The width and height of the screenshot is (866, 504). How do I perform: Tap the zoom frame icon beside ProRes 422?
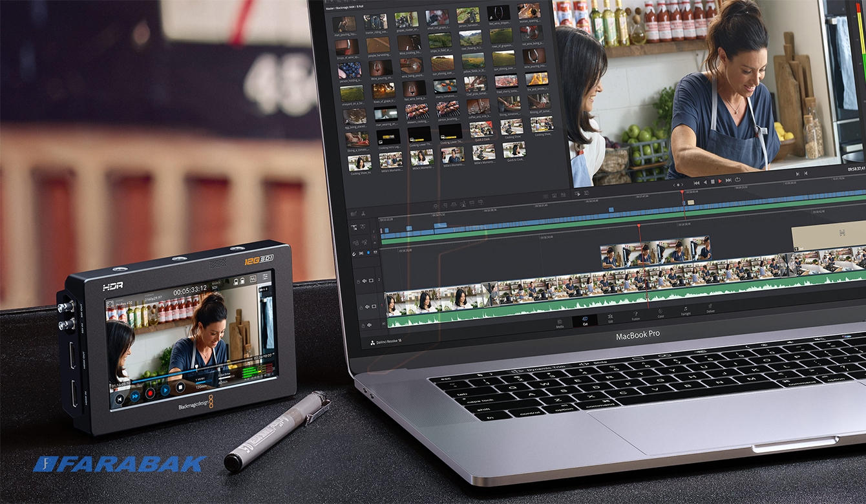110,304
